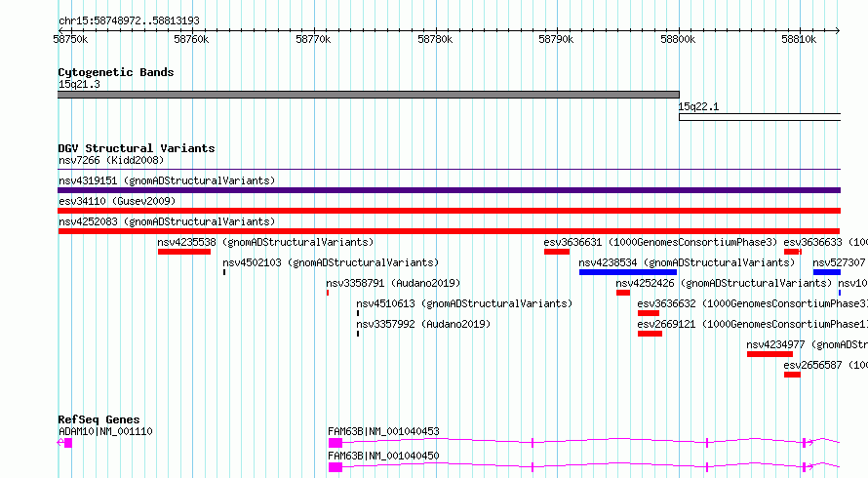Image resolution: width=868 pixels, height=478 pixels.
Task: Click the ADAM10|NM_001110 gene label
Action: [x=105, y=431]
